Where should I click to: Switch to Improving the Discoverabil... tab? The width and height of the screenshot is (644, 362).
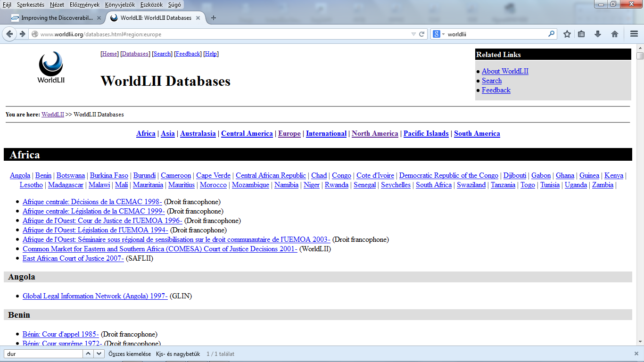57,18
